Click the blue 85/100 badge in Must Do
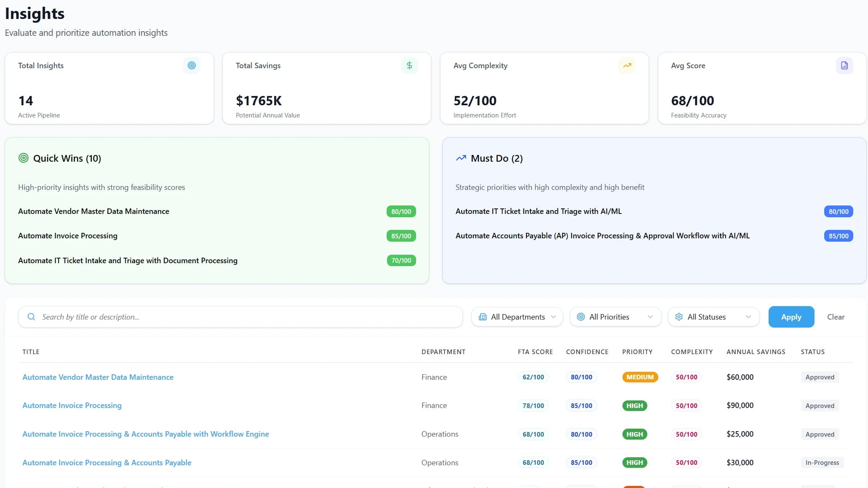868x488 pixels. pyautogui.click(x=838, y=236)
